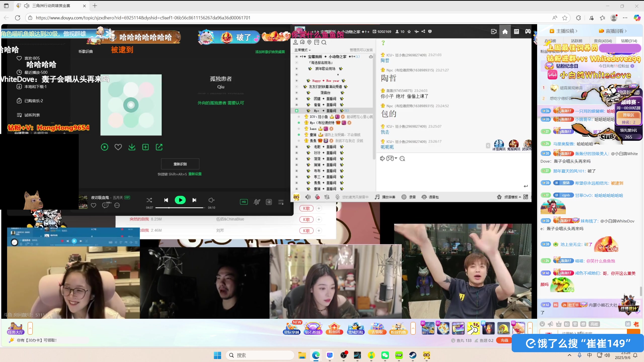Expand task hall arrow next to 任务大厅
The width and height of the screenshot is (644, 362).
coord(30,328)
